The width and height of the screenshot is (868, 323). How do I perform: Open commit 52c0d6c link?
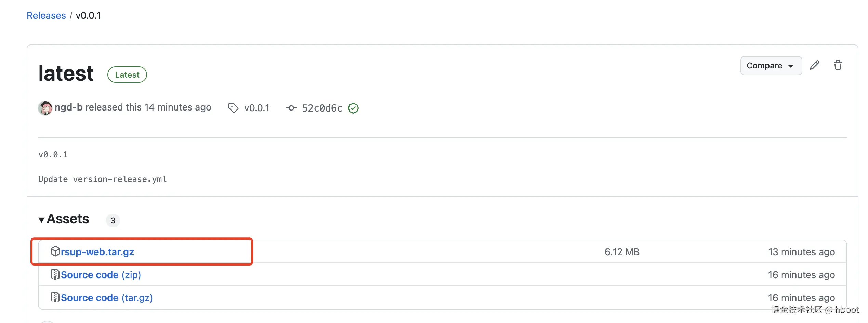tap(322, 108)
